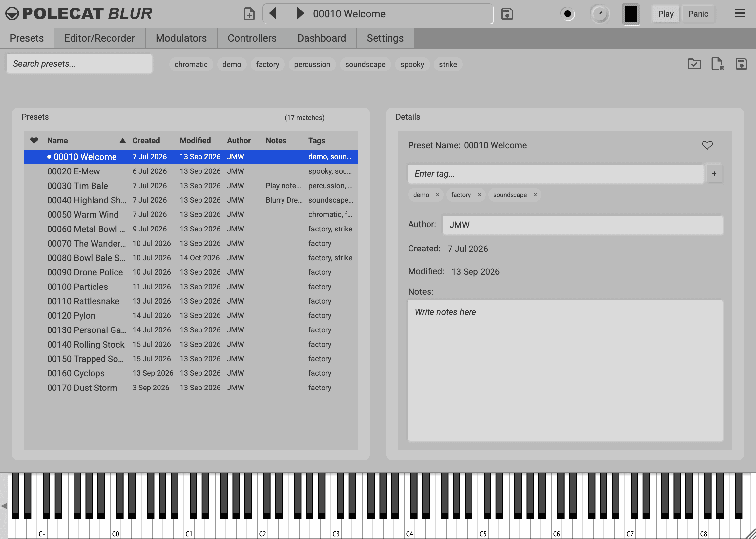Click the round volume knob
The height and width of the screenshot is (539, 756).
coord(599,14)
